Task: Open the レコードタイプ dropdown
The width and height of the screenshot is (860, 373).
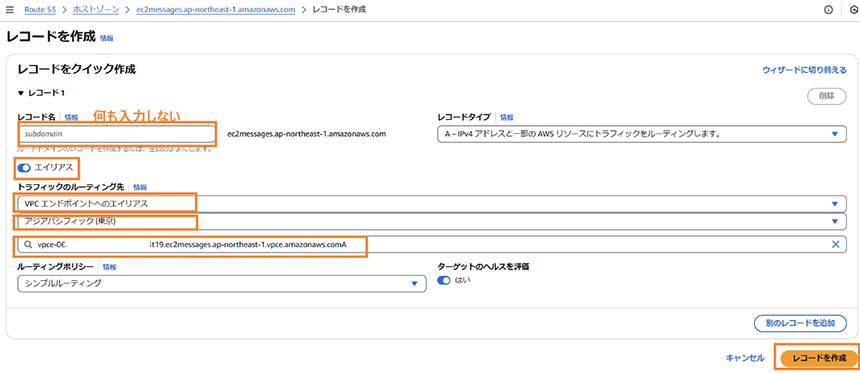Action: pos(642,134)
